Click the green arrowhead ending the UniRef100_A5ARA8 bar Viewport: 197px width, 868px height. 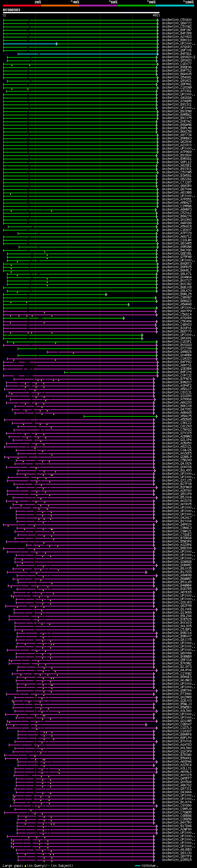tap(129, 305)
